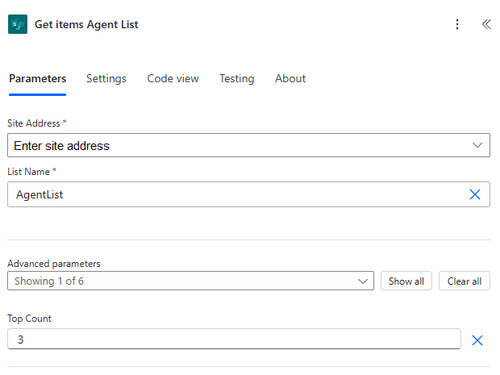
Task: Click the List Name field containing AgentList
Action: click(x=249, y=194)
